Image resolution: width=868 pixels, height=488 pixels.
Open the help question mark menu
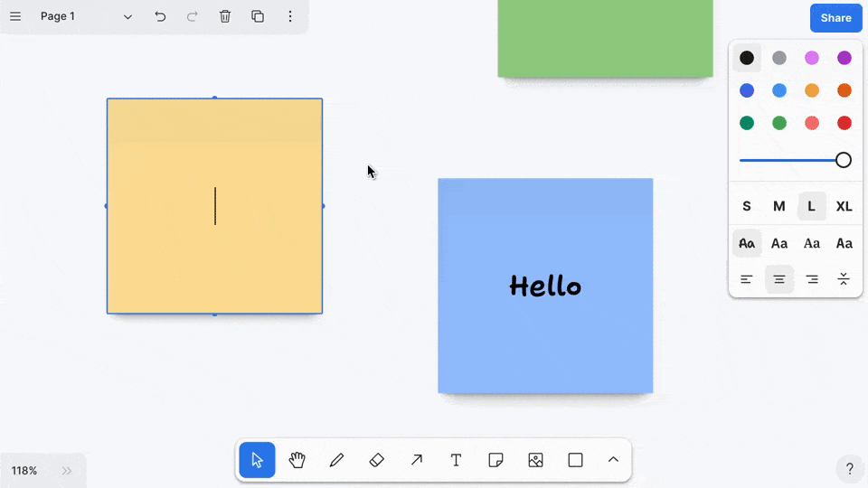[850, 469]
